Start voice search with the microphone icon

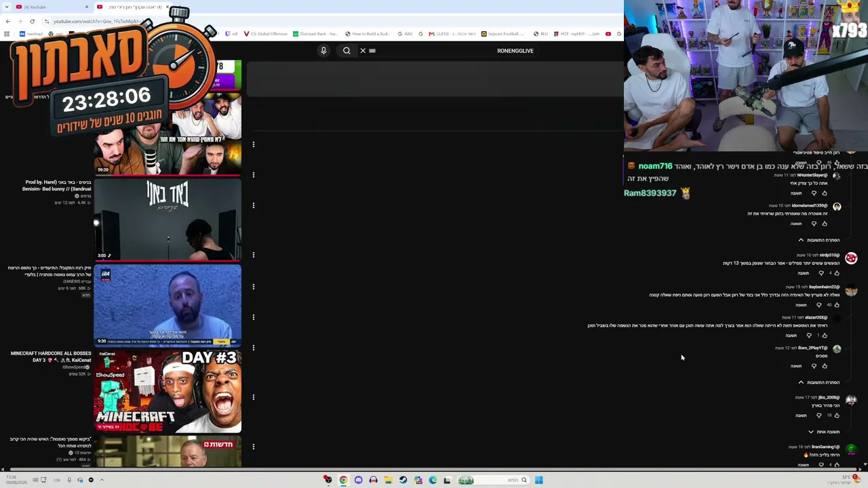(323, 51)
